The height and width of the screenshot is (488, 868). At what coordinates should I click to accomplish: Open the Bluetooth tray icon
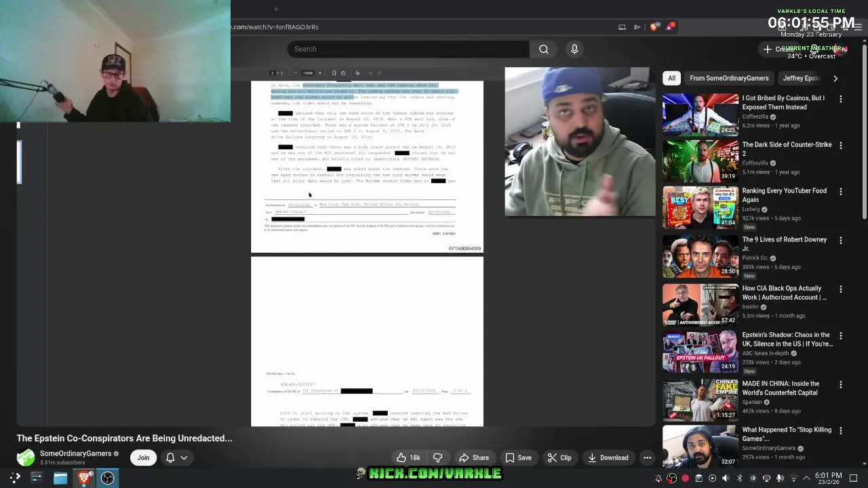pyautogui.click(x=739, y=479)
